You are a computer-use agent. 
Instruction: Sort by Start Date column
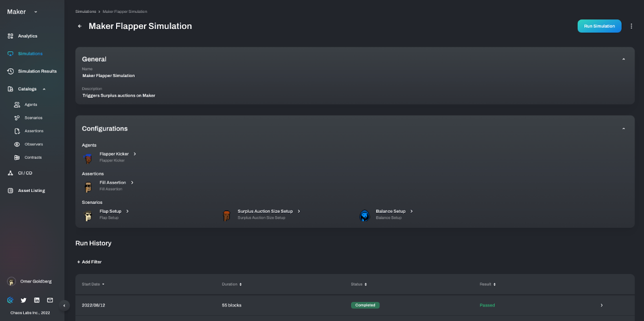pos(93,284)
